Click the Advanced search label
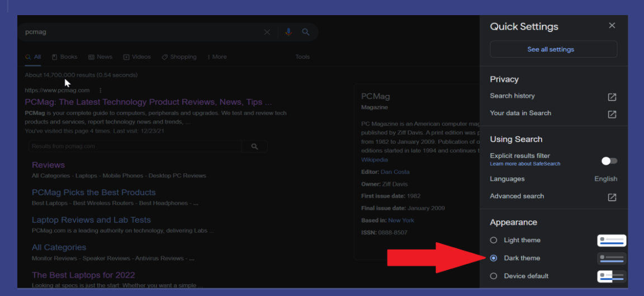Image resolution: width=644 pixels, height=296 pixels. 517,196
